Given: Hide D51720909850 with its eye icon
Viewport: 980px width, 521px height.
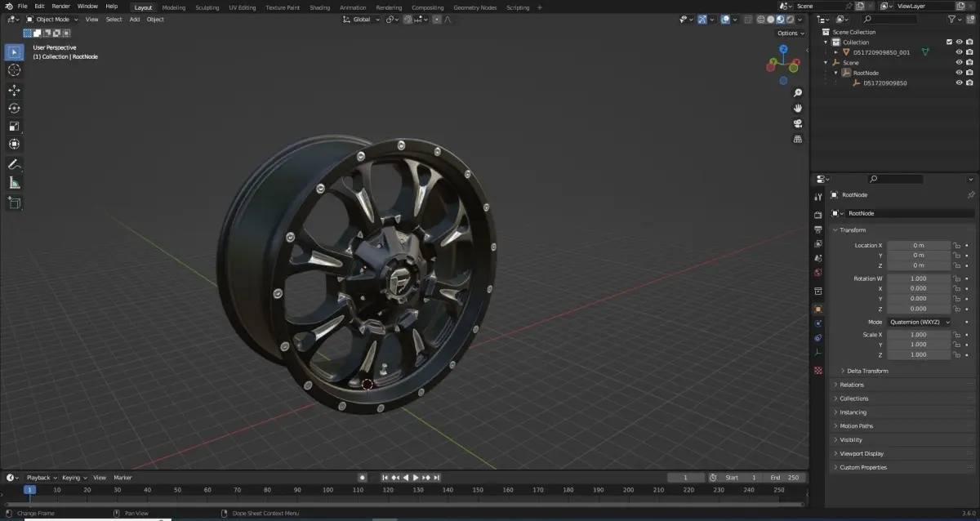Looking at the screenshot, I should pyautogui.click(x=960, y=82).
